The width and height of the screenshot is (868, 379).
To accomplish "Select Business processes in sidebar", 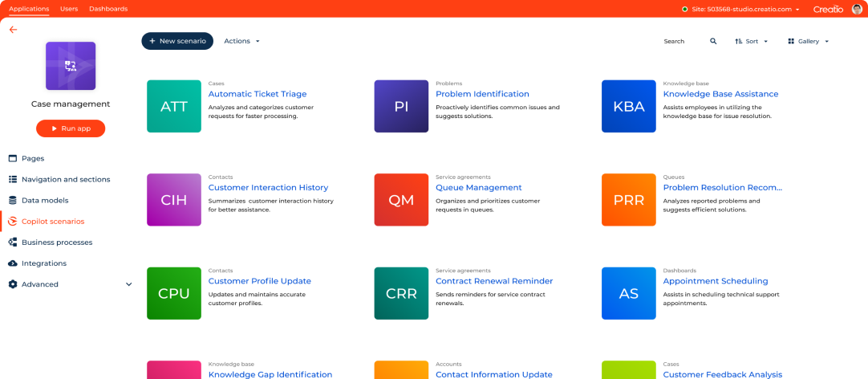I will coord(56,242).
